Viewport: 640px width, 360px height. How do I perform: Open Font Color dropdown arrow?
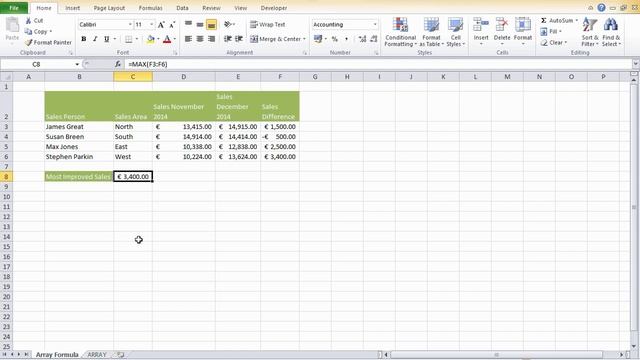click(x=175, y=39)
